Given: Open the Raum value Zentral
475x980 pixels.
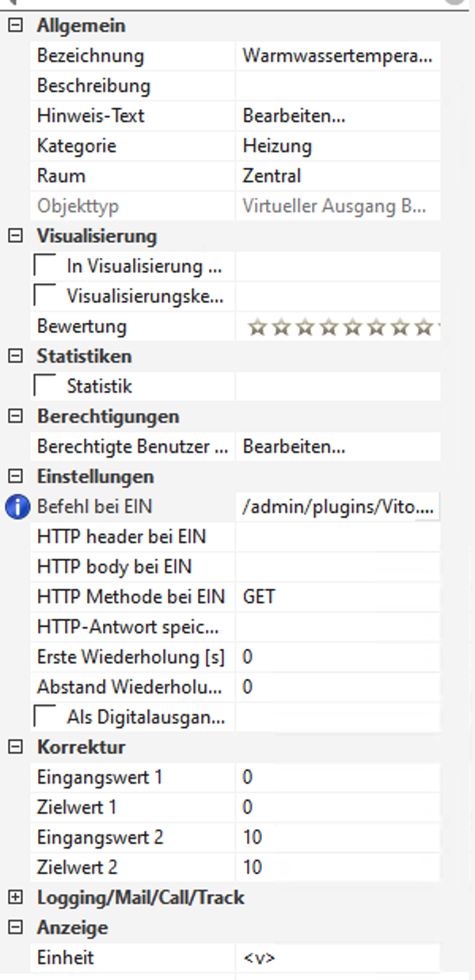Looking at the screenshot, I should pos(272,177).
